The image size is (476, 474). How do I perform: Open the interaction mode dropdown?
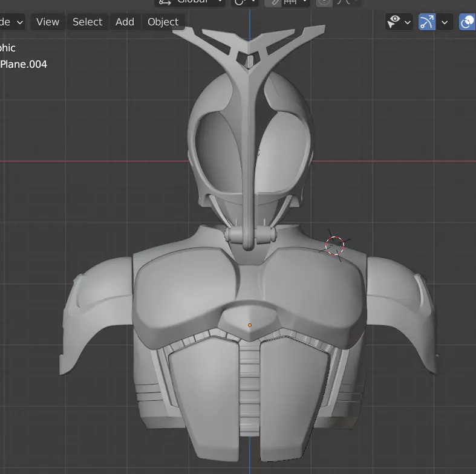click(12, 22)
